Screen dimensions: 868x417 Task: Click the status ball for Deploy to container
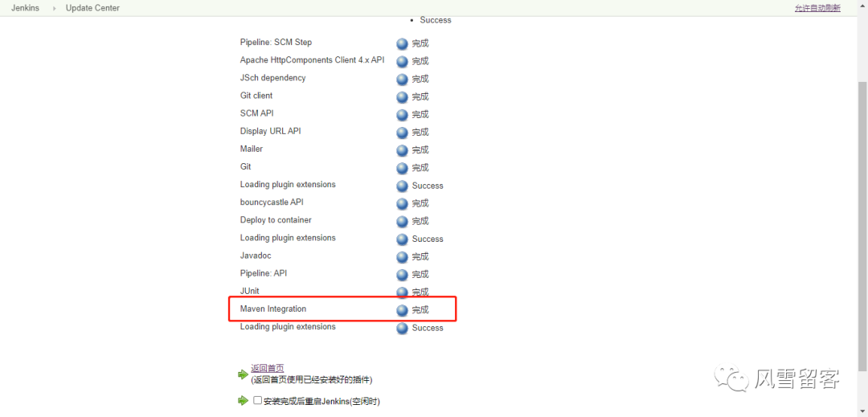[403, 222]
